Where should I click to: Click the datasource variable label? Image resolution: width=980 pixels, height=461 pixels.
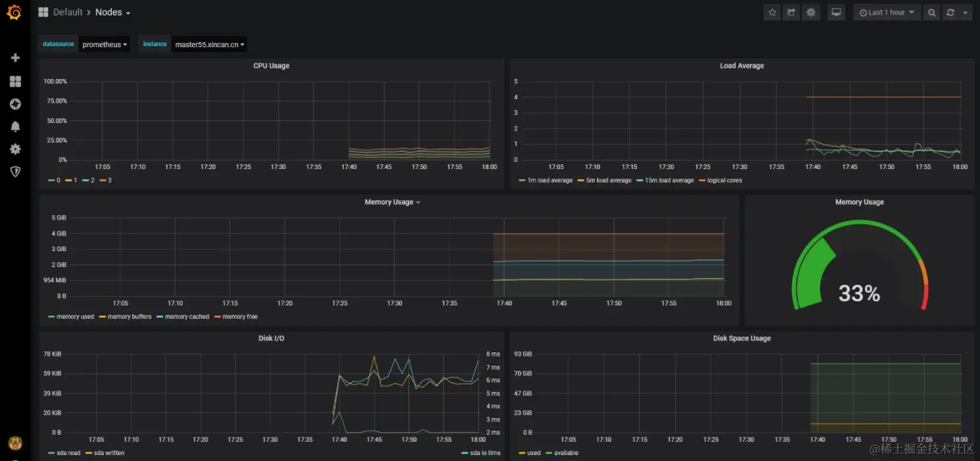pyautogui.click(x=59, y=44)
